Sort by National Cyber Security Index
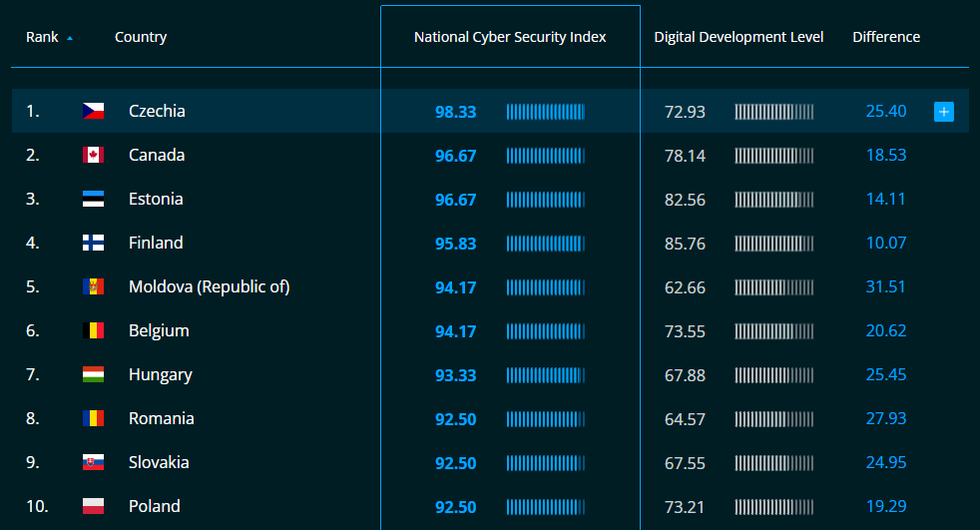The height and width of the screenshot is (530, 980). point(510,37)
